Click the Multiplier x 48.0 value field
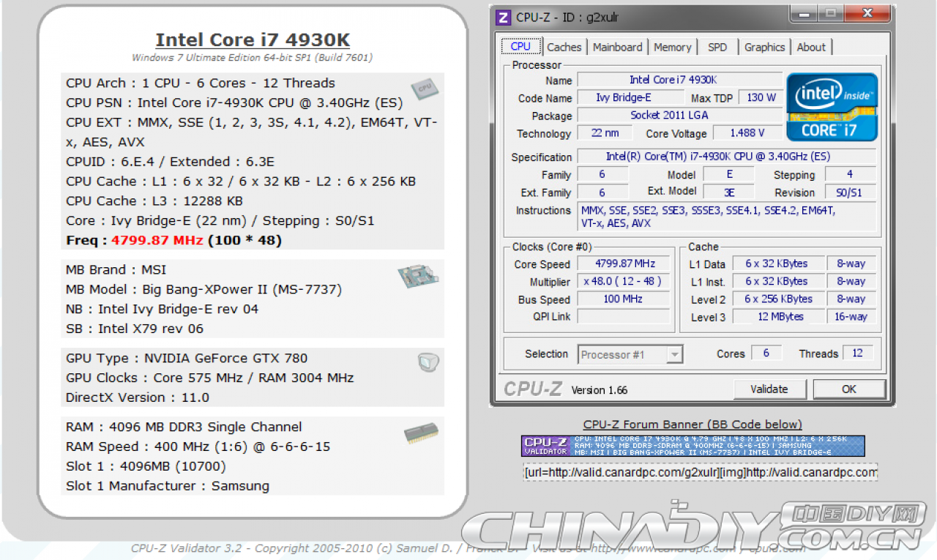 tap(624, 281)
